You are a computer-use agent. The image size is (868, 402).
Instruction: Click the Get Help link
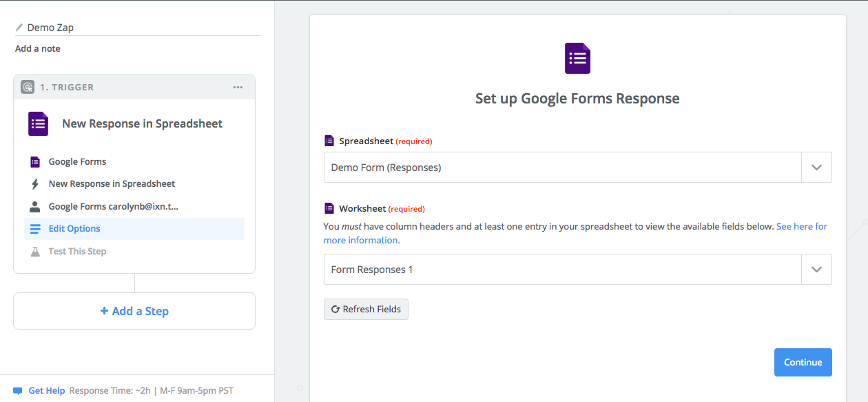tap(47, 391)
